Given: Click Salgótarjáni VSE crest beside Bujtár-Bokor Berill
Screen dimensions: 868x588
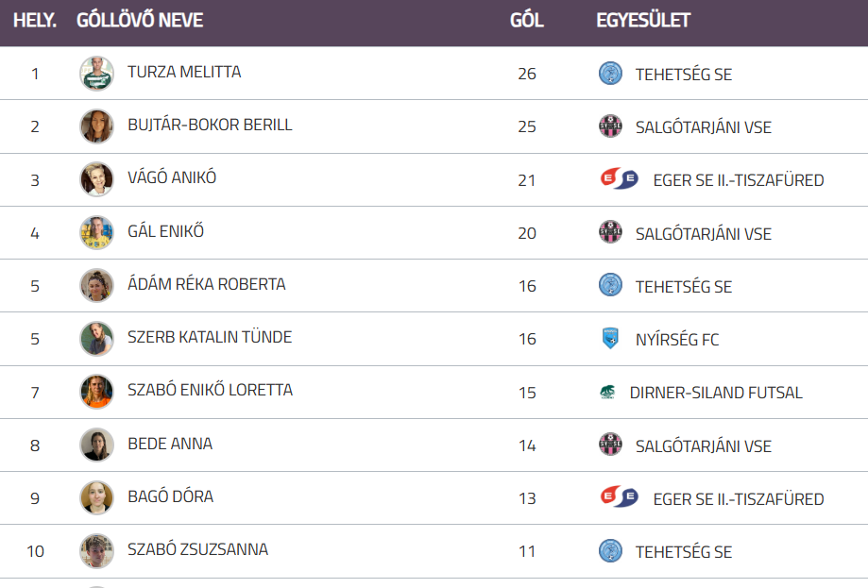Looking at the screenshot, I should point(610,126).
